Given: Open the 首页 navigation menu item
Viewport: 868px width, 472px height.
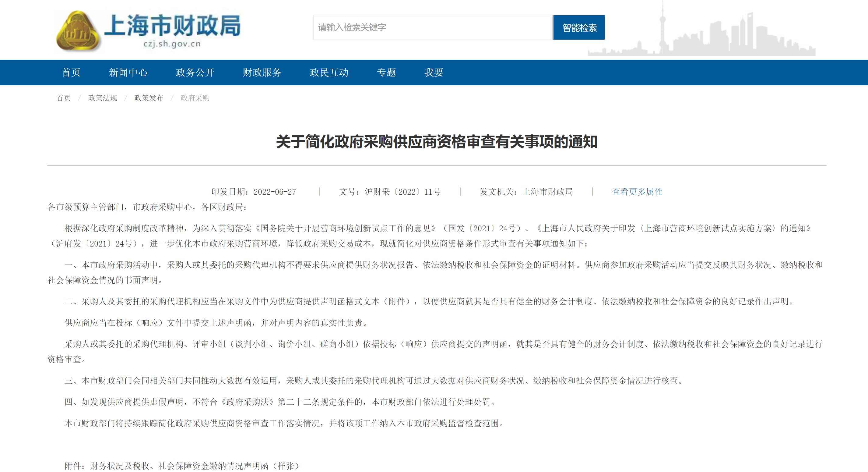Looking at the screenshot, I should coord(71,73).
